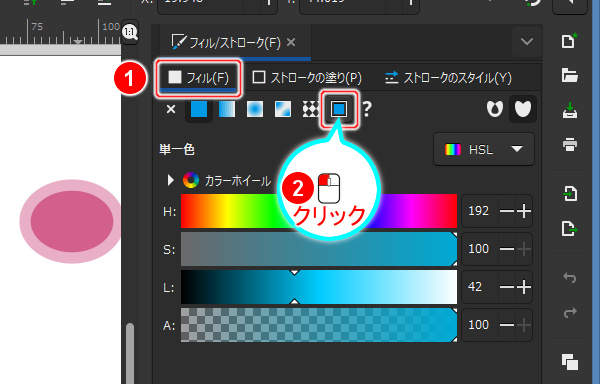Select flat color fill icon
This screenshot has height=384, width=600.
coord(199,109)
